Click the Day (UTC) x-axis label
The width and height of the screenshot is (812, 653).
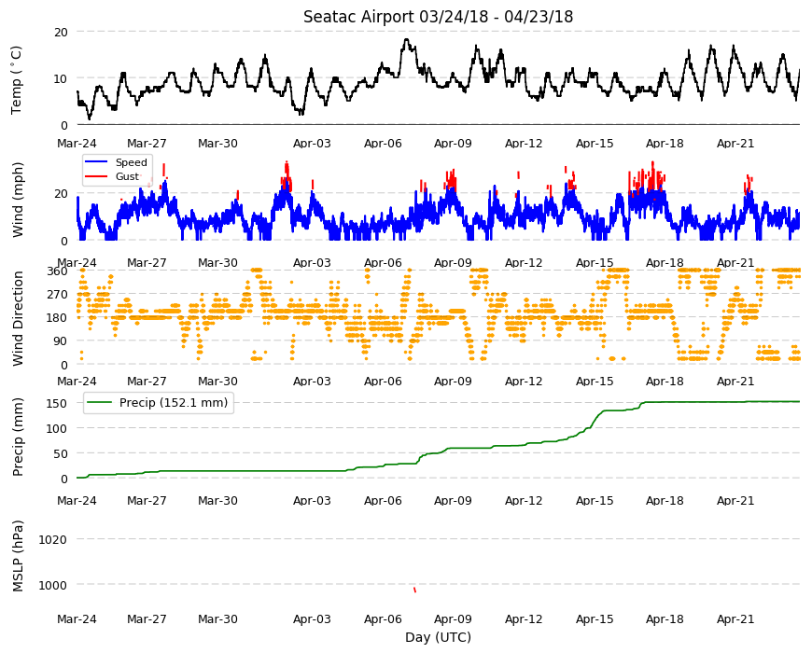click(x=438, y=637)
